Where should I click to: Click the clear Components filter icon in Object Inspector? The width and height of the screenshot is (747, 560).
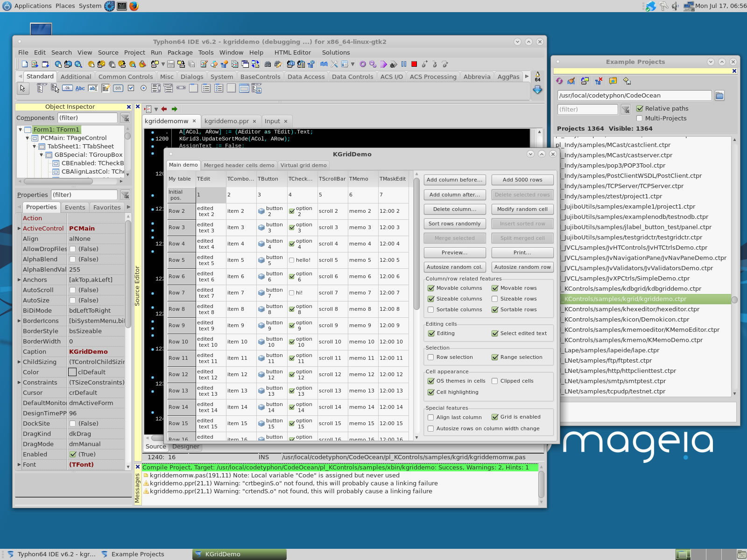125,118
